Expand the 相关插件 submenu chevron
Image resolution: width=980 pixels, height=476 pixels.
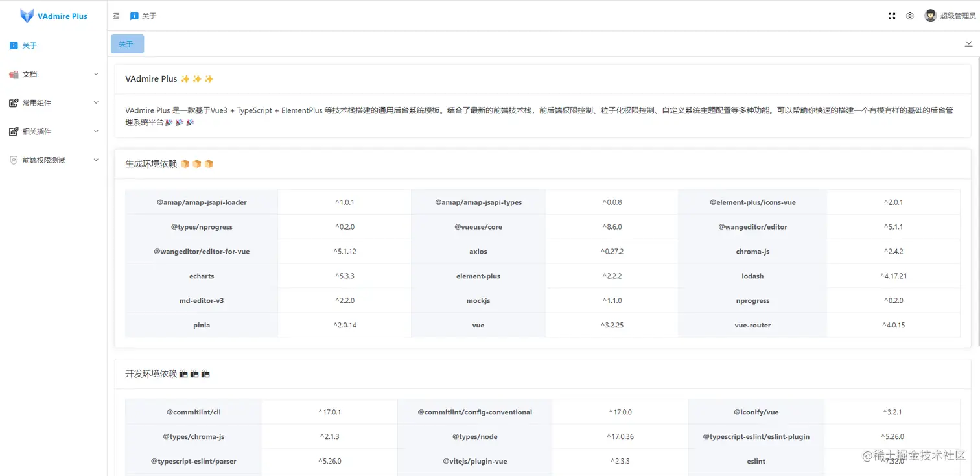tap(96, 131)
